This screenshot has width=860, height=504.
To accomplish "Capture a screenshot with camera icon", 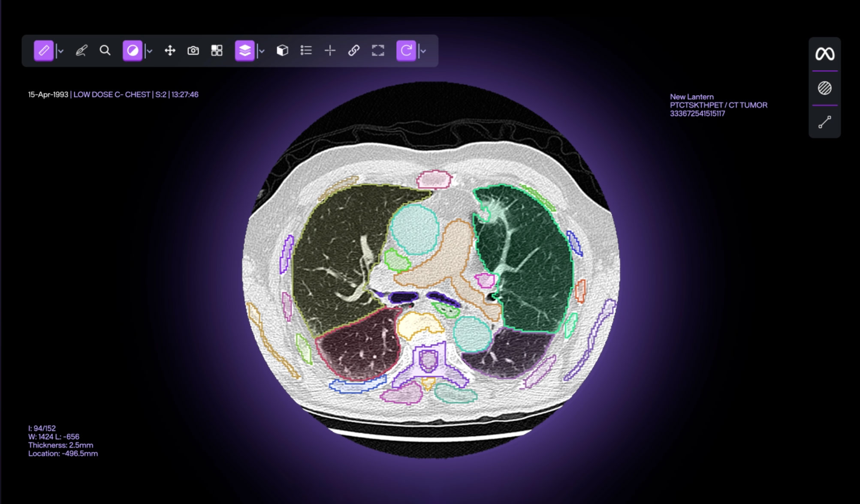I will pos(193,51).
